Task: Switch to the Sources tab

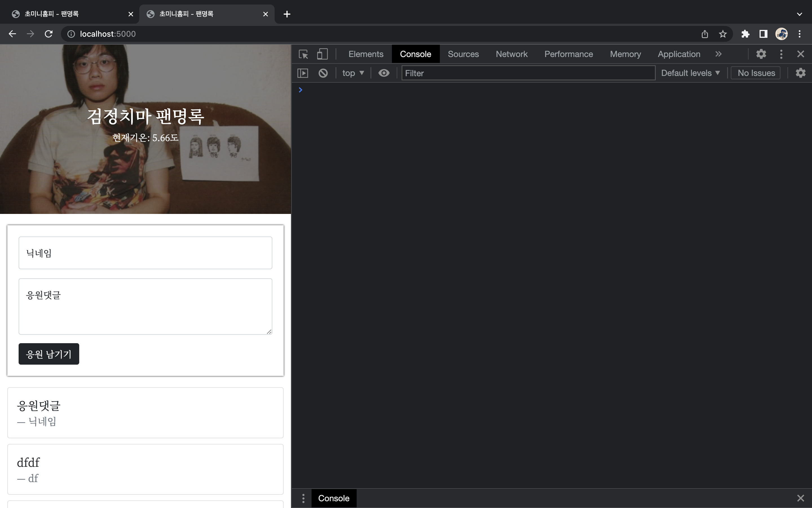Action: 463,54
